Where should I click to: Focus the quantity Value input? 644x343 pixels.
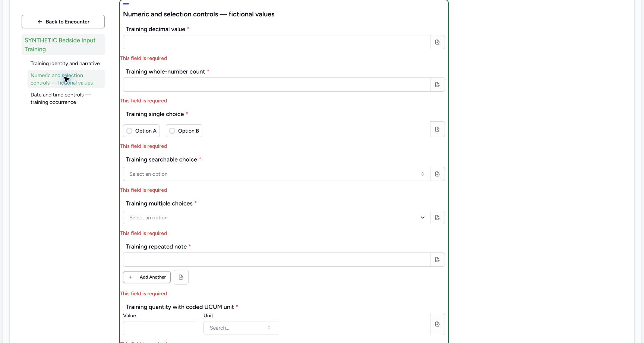tap(160, 328)
